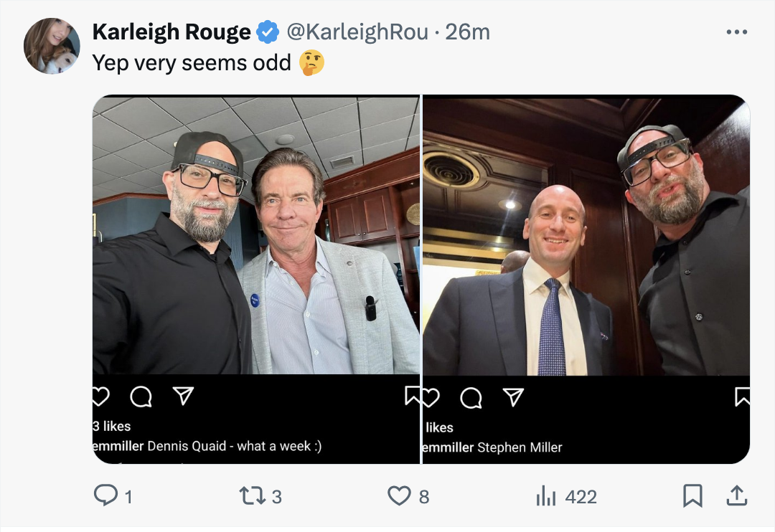775x532 pixels.
Task: Click the bookmark flag in right photo corner
Action: click(x=743, y=396)
